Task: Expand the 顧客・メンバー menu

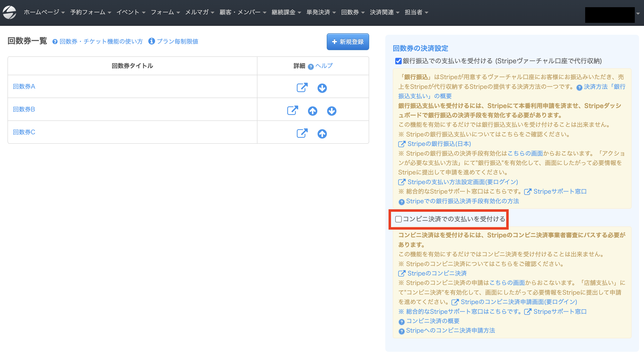Action: click(243, 12)
